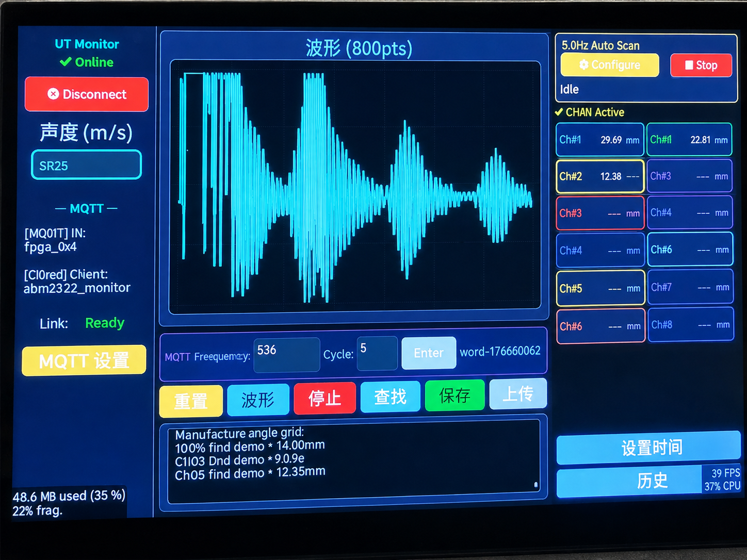
Task: Select the Ch#5 channel tile
Action: tap(600, 288)
